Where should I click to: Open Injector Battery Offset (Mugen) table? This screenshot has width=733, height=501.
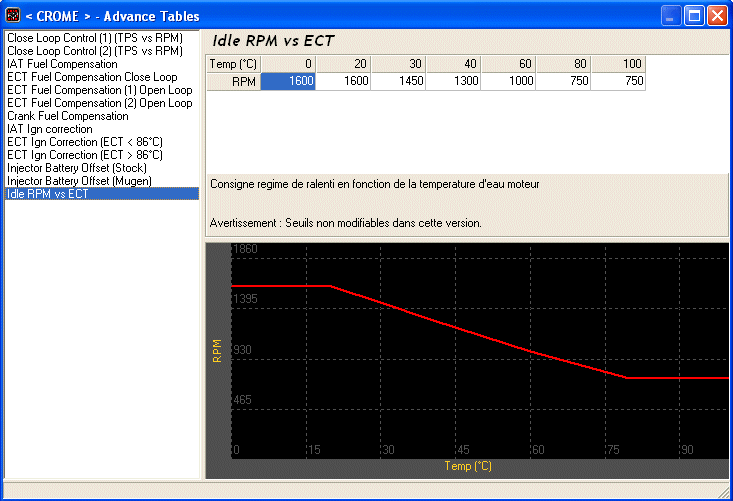(x=79, y=181)
